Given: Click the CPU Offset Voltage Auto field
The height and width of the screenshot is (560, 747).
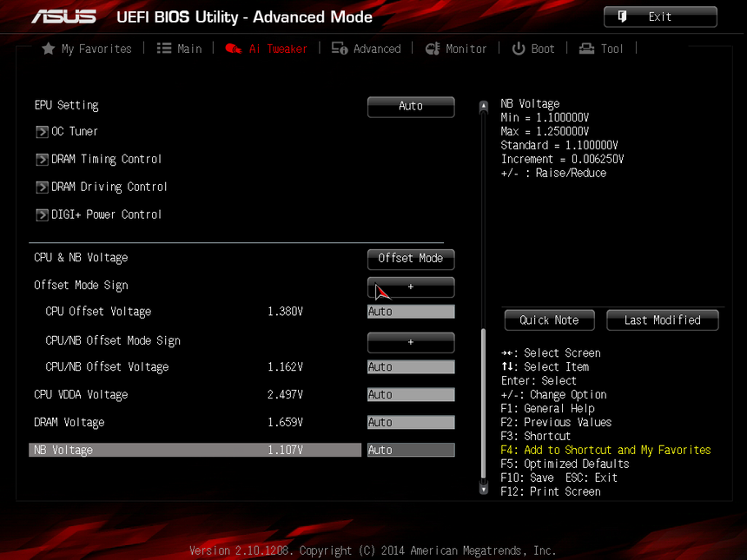Looking at the screenshot, I should pyautogui.click(x=411, y=312).
